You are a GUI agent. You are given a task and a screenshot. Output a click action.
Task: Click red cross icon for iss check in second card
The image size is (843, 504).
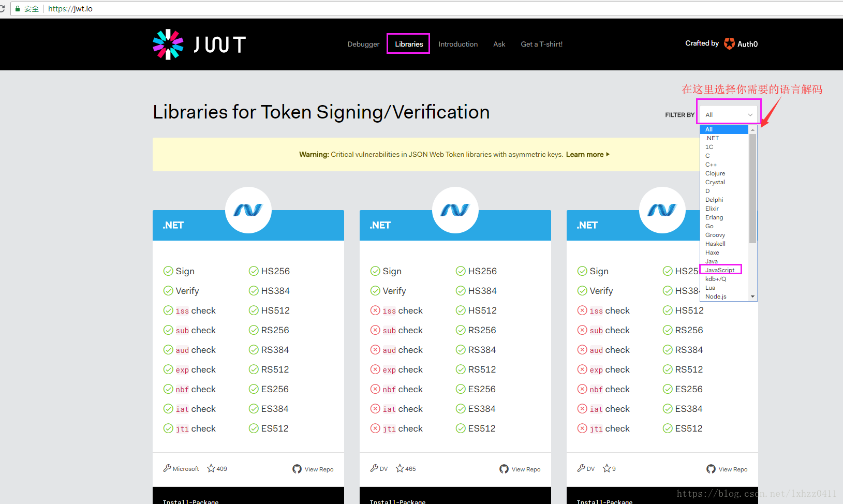pyautogui.click(x=375, y=310)
